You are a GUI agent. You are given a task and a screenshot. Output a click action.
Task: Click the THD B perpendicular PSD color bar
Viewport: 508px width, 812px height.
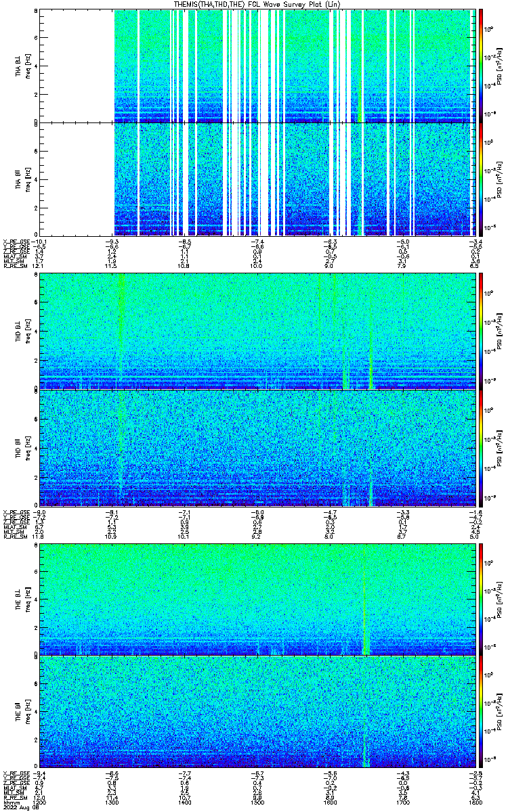(481, 331)
